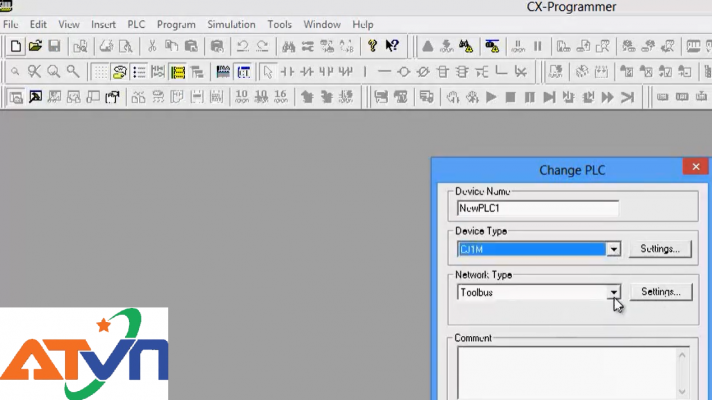
Task: Expand the Network Type dropdown arrow
Action: [613, 292]
